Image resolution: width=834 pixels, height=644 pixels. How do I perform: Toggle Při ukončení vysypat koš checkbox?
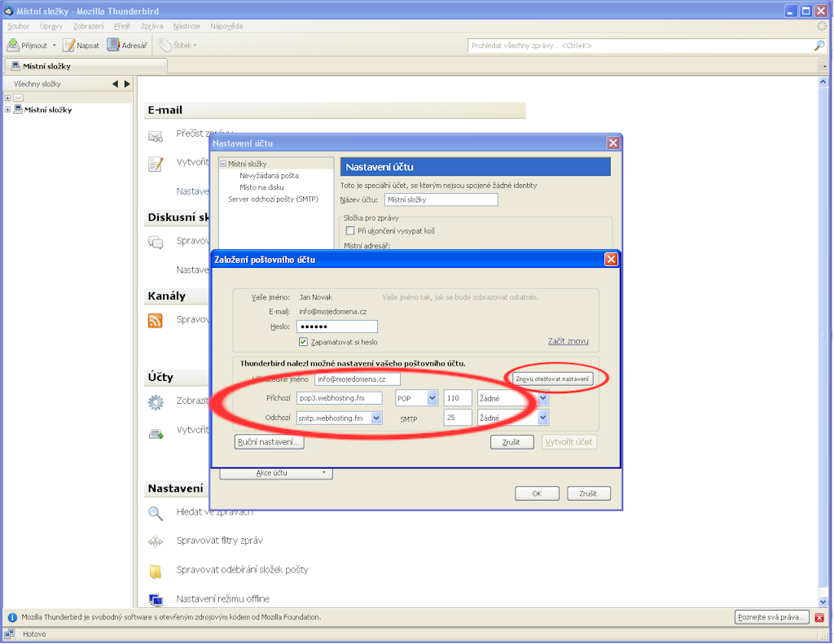(x=350, y=230)
